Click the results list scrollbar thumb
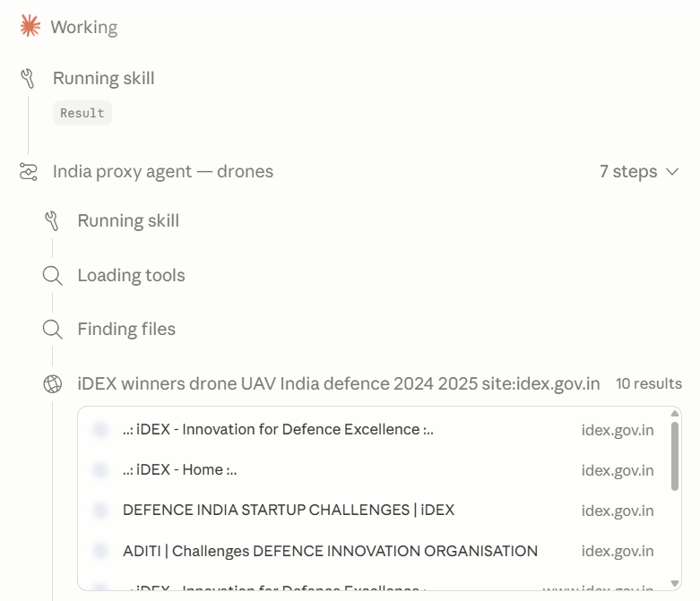This screenshot has height=601, width=700. click(x=675, y=456)
